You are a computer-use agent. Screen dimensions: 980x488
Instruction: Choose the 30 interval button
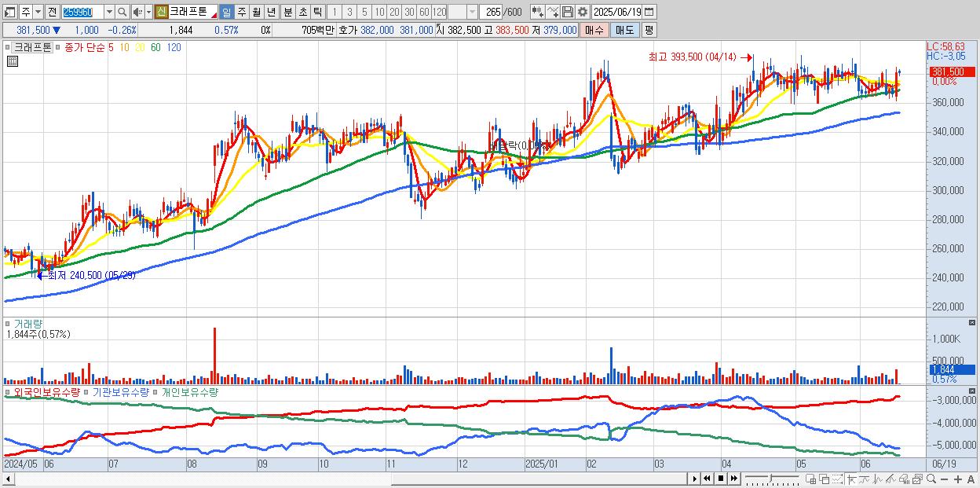pos(409,12)
